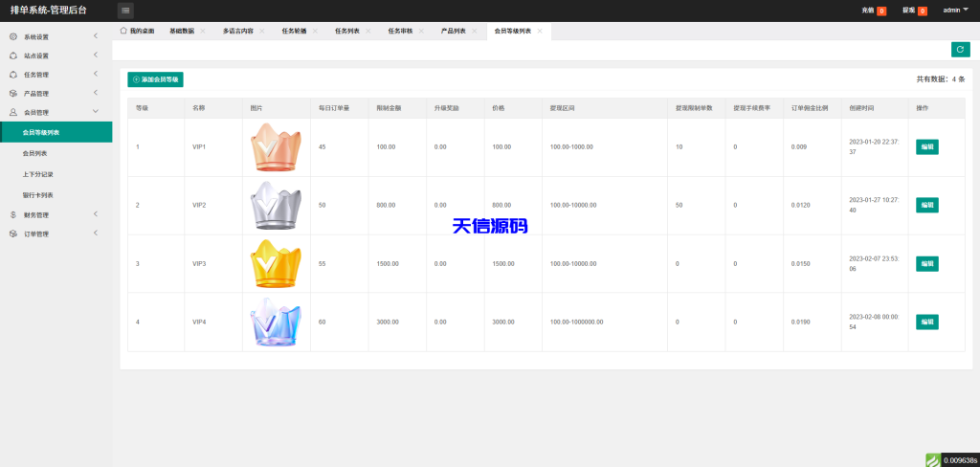Viewport: 980px width, 467px height.
Task: Open 会员列表 in the sidebar
Action: pyautogui.click(x=35, y=152)
